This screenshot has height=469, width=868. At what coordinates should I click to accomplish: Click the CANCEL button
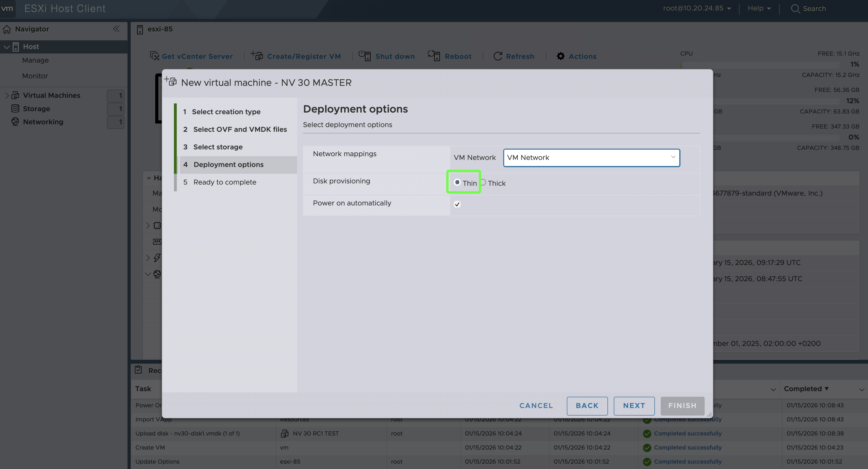coord(536,406)
